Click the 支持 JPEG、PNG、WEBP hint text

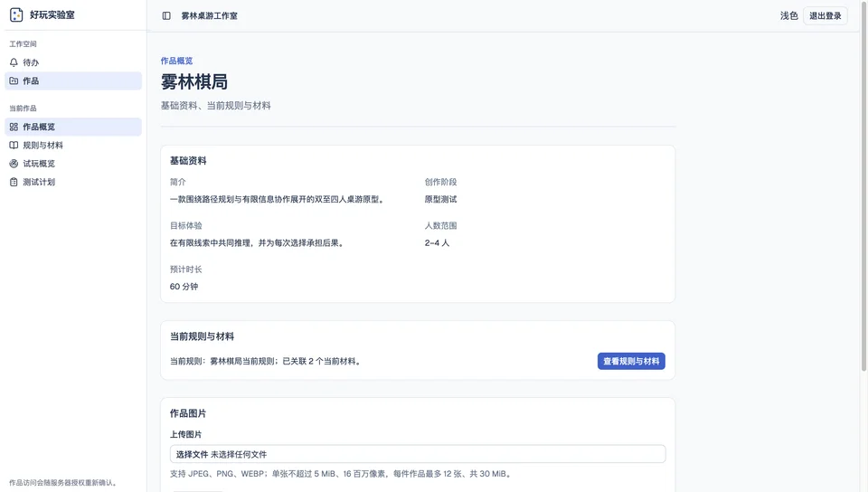pyautogui.click(x=342, y=474)
